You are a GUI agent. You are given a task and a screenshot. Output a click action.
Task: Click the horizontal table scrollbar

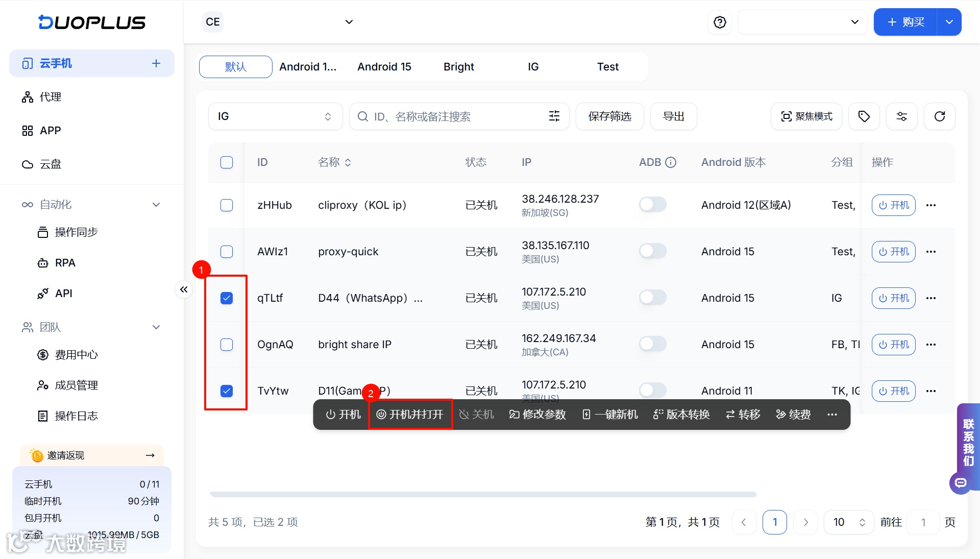coord(482,494)
